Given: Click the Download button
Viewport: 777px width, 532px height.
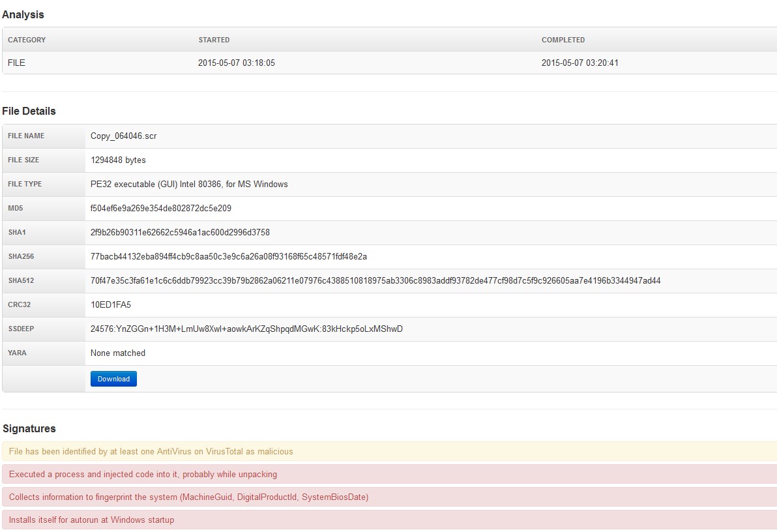Looking at the screenshot, I should pyautogui.click(x=113, y=378).
